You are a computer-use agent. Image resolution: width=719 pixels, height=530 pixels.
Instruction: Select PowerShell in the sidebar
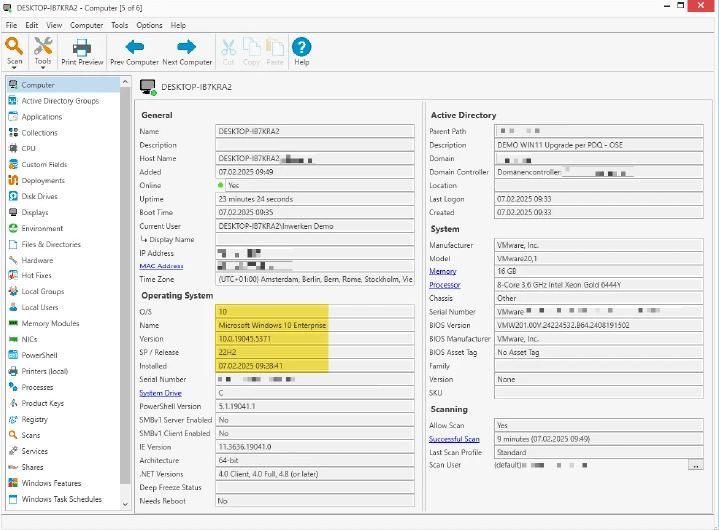pos(39,355)
